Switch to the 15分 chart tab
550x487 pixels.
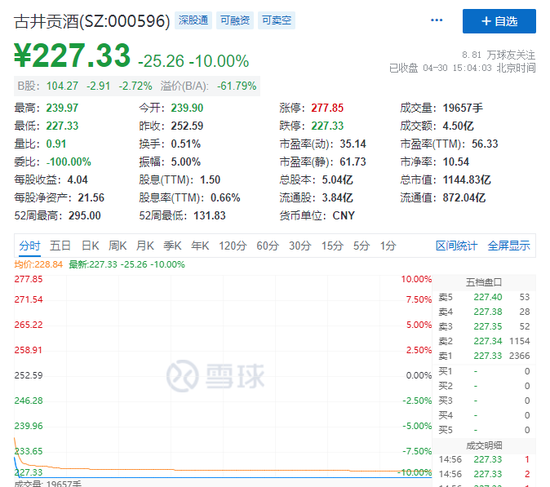point(332,246)
